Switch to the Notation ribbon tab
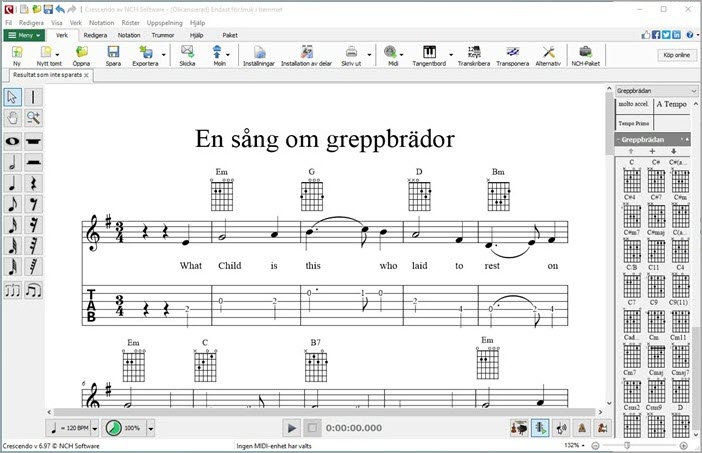702x453 pixels. [x=129, y=35]
